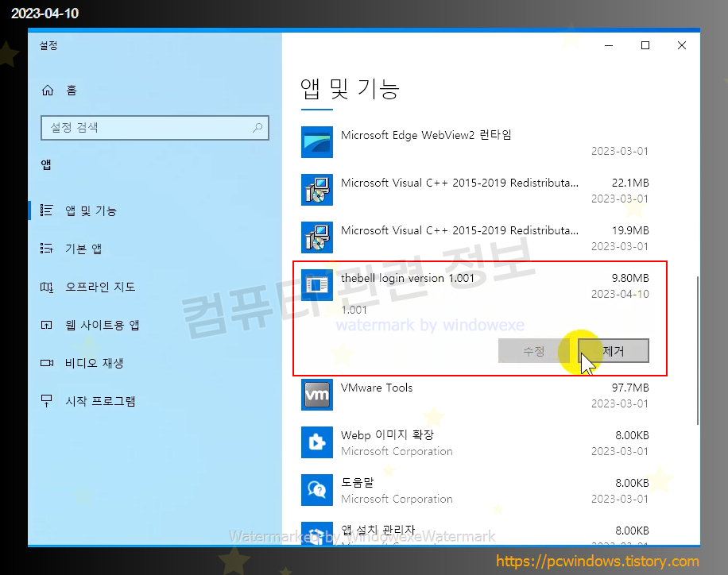Open the 오프라인 지도 map icon
The image size is (728, 575).
pos(46,287)
